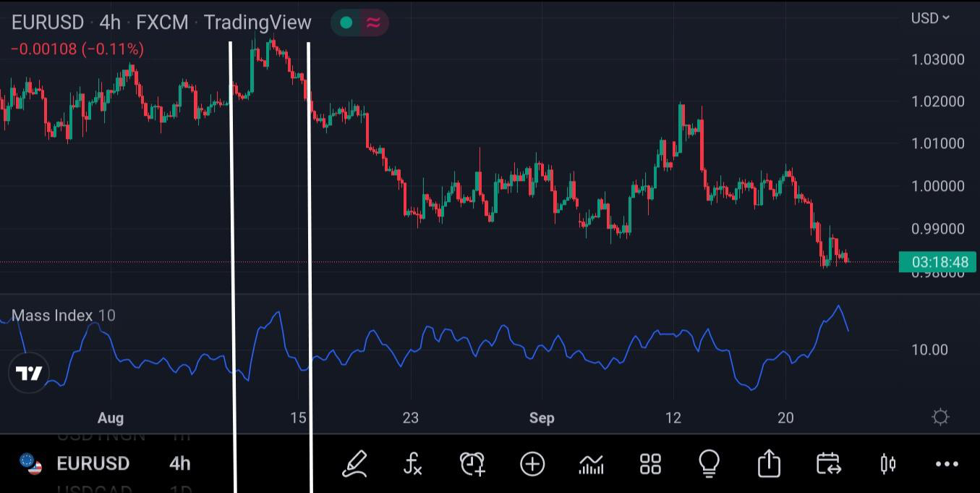Click the 03:18:48 countdown price label

click(x=938, y=262)
